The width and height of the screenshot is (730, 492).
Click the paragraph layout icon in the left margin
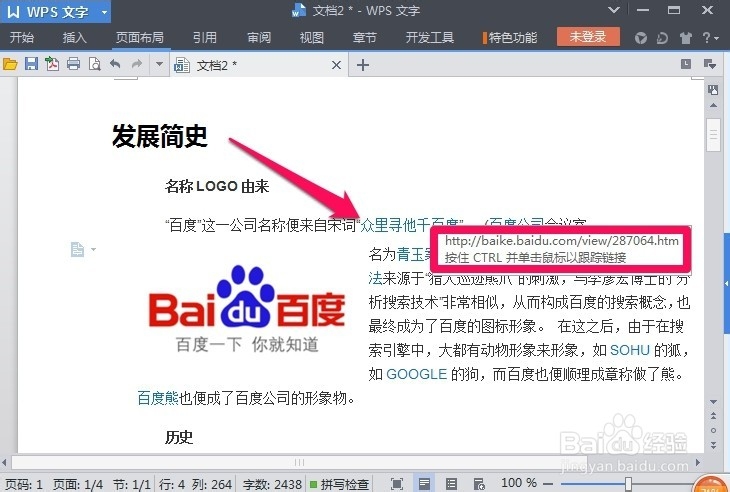pos(77,249)
